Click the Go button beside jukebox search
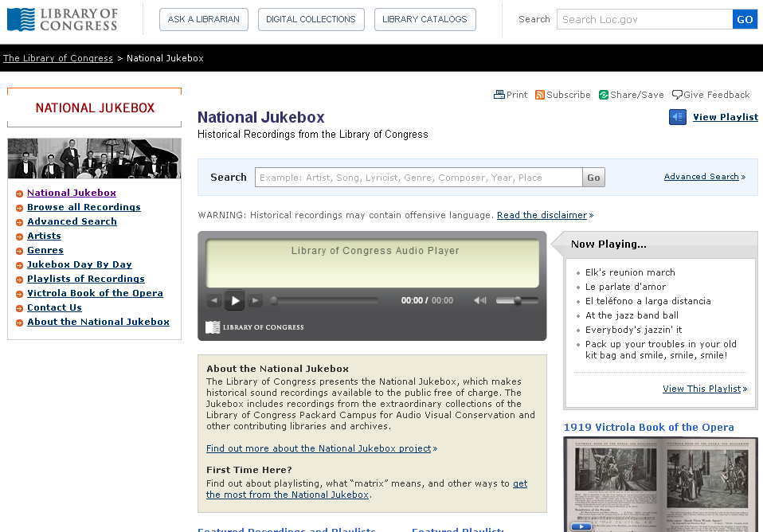 (x=593, y=177)
